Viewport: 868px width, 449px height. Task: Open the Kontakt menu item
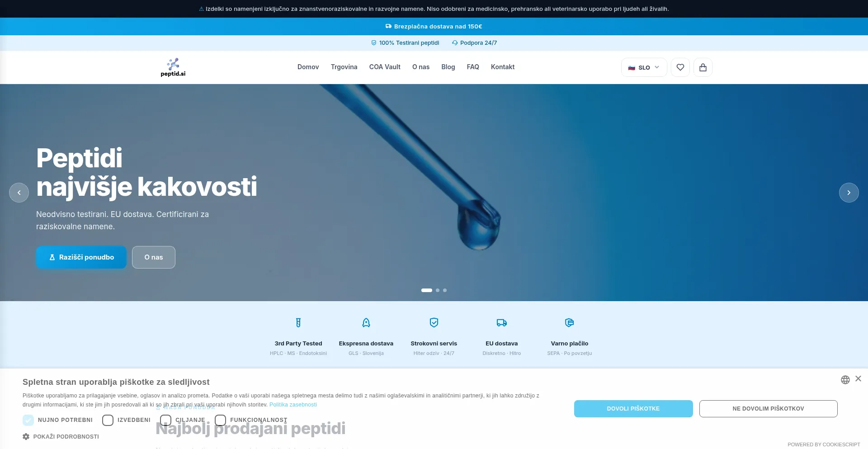click(503, 67)
